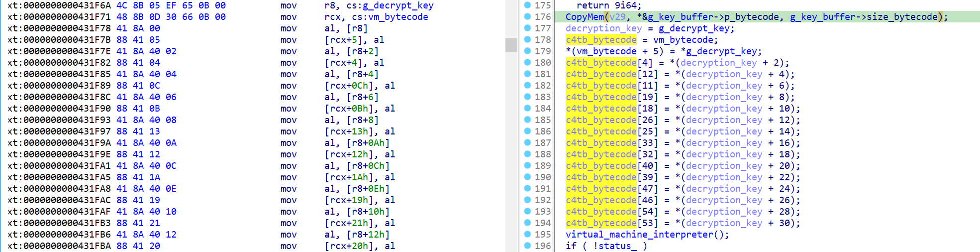Select the CopyMem function call
The image size is (980, 252).
click(x=585, y=17)
